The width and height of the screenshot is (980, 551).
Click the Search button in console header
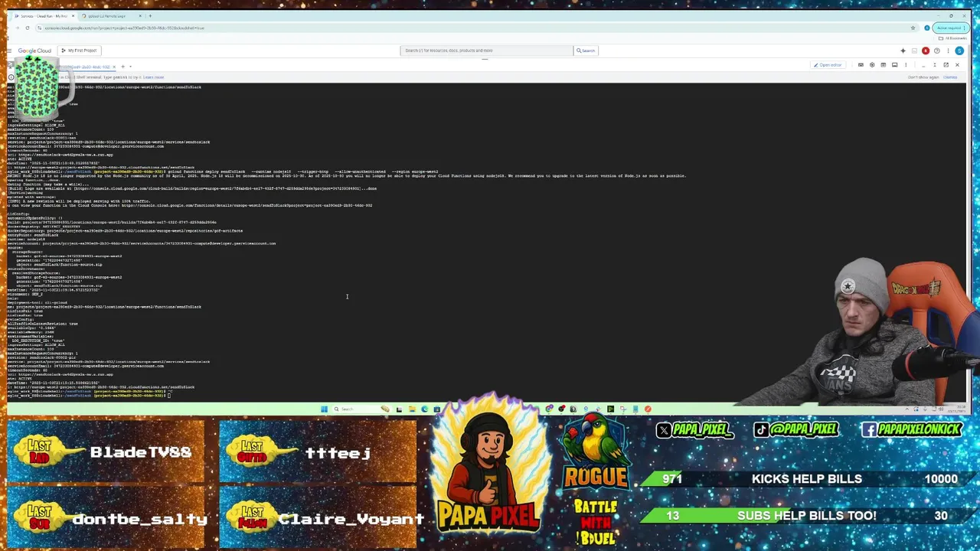tap(586, 51)
